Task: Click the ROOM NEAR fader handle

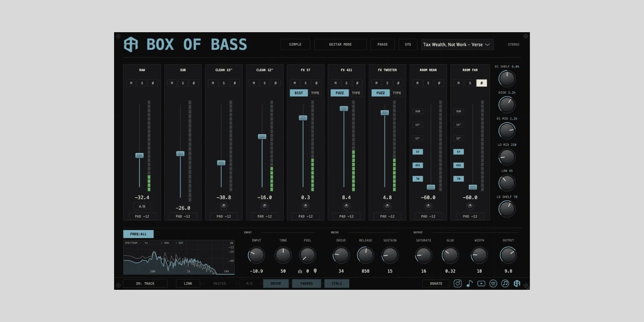Action: [431, 187]
